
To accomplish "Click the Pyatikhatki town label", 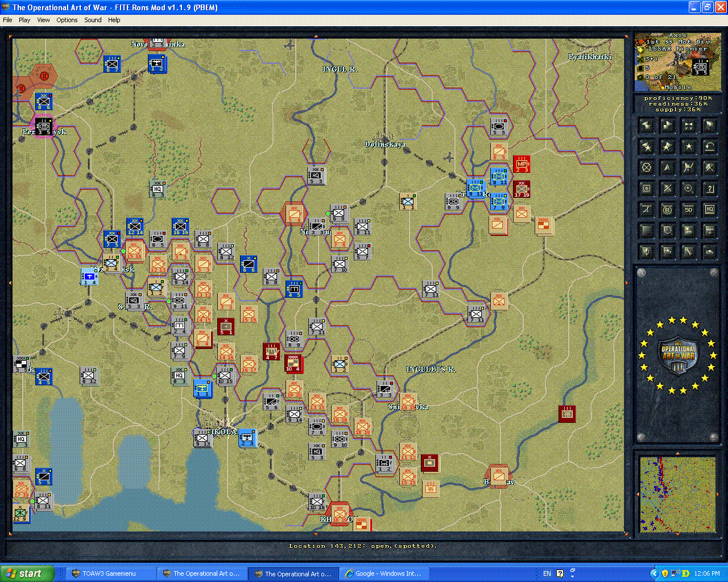I will pyautogui.click(x=590, y=57).
